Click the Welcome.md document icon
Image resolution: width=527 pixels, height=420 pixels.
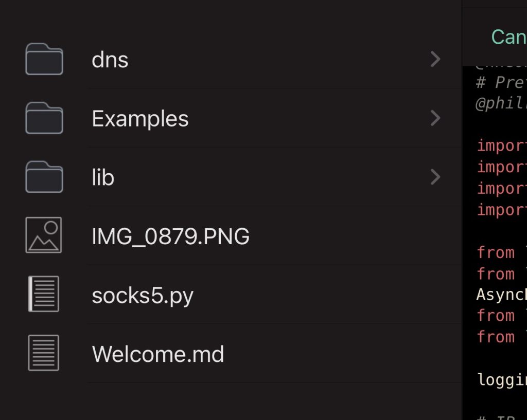pos(44,353)
